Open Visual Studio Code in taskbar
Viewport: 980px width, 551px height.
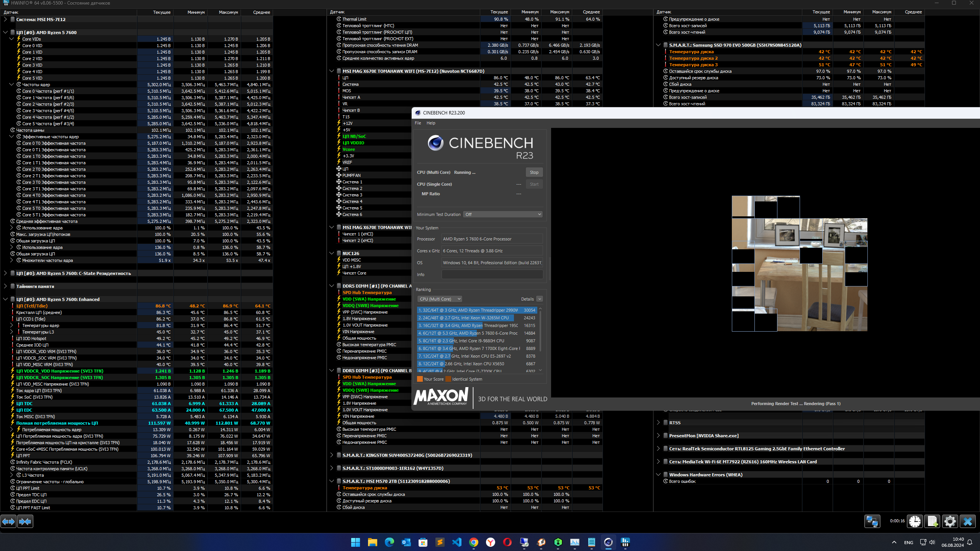456,542
